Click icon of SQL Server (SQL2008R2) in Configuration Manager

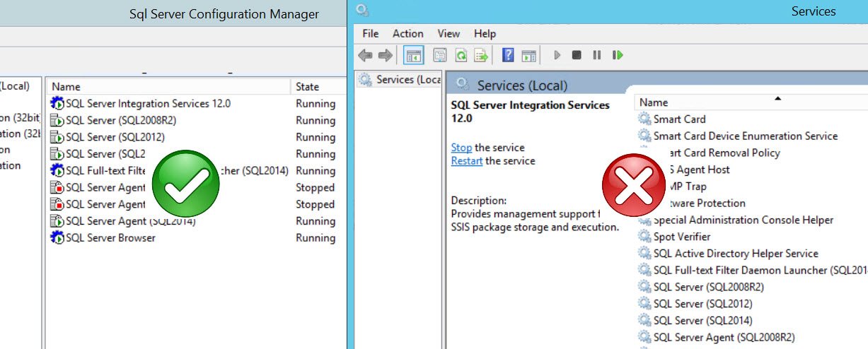click(57, 121)
